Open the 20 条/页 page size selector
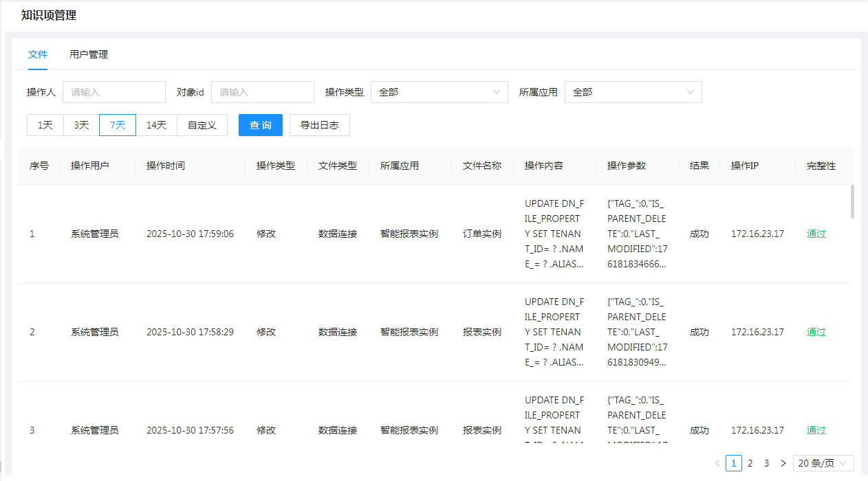 (x=823, y=463)
